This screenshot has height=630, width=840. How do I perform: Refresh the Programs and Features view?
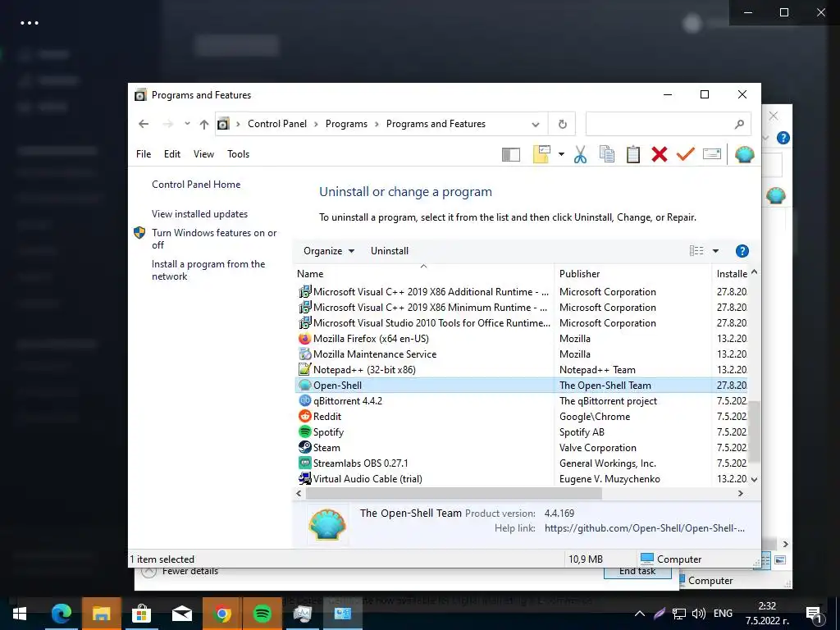(562, 125)
